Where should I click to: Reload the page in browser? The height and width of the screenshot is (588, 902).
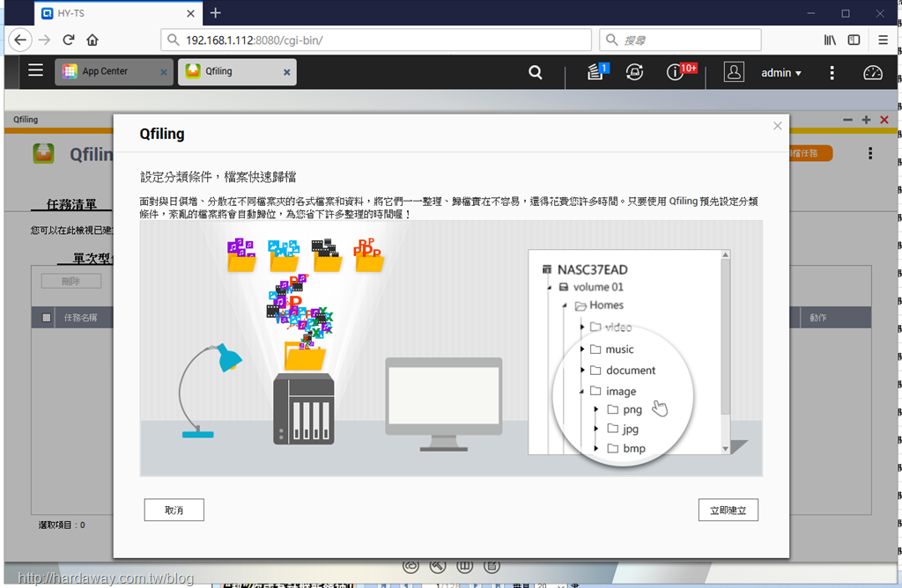[69, 40]
